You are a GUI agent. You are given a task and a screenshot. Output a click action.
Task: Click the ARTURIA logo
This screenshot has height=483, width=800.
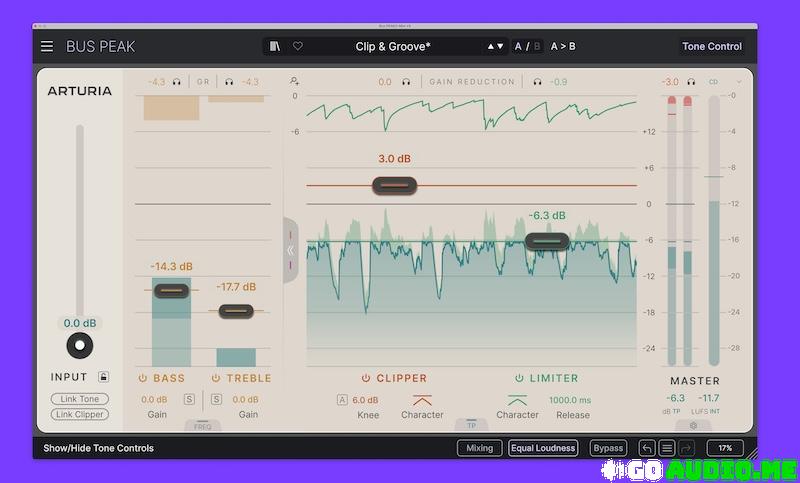click(x=80, y=91)
